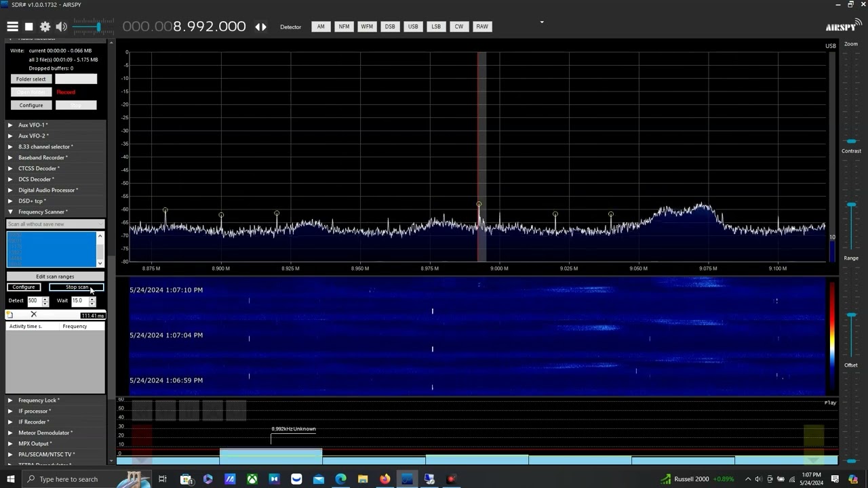The image size is (868, 488).
Task: Click the recorder Configure button
Action: click(x=31, y=105)
